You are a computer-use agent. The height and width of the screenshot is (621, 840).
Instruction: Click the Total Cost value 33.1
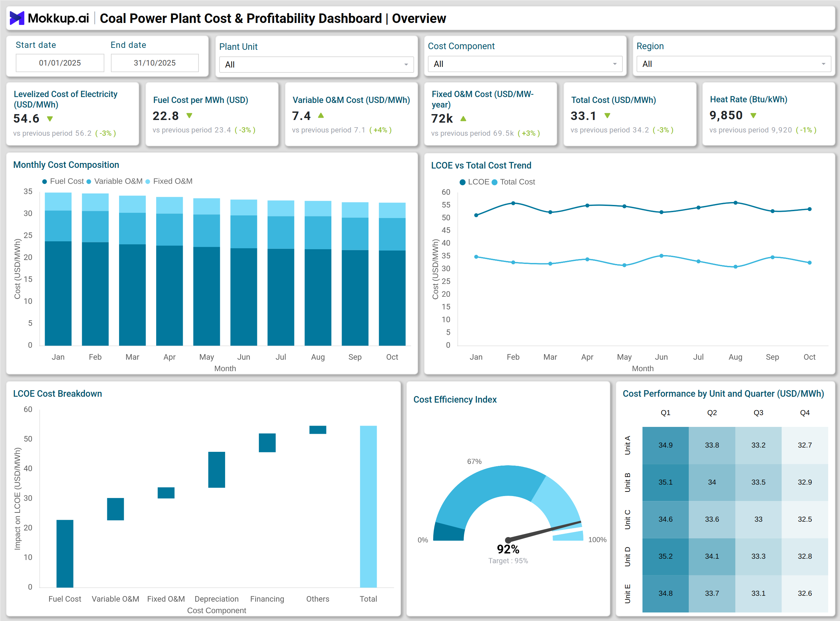(x=583, y=116)
